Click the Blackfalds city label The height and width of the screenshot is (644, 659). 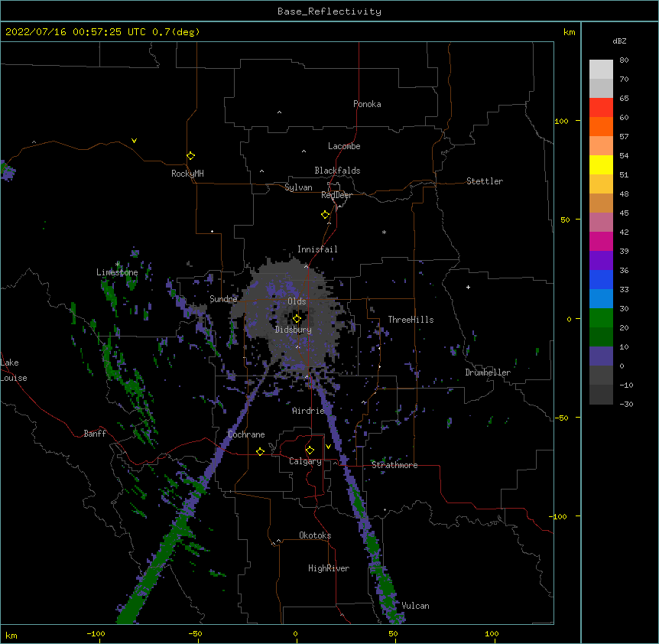pyautogui.click(x=337, y=171)
